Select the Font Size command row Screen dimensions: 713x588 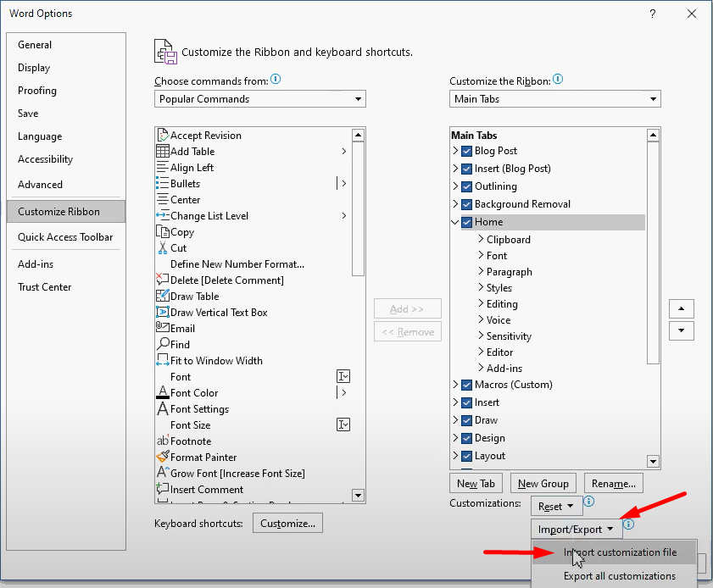(253, 424)
